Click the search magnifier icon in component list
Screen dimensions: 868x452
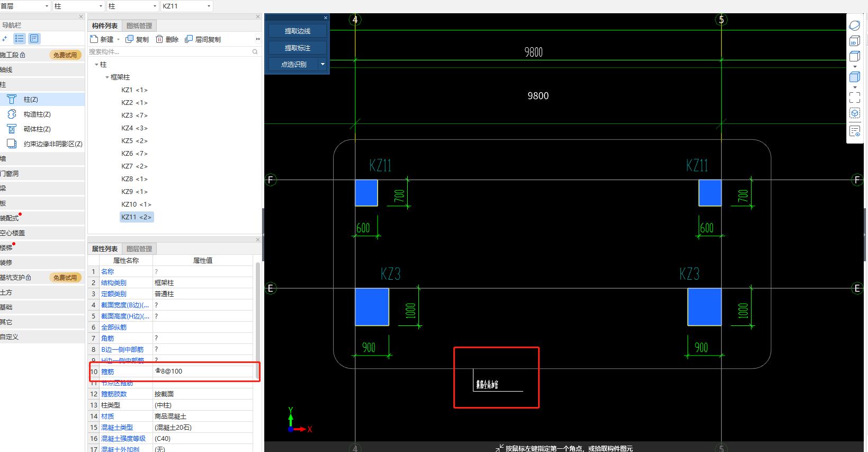(x=255, y=52)
